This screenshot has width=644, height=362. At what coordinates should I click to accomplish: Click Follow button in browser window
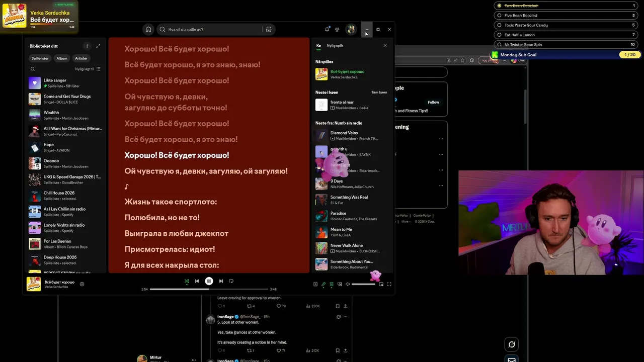434,102
